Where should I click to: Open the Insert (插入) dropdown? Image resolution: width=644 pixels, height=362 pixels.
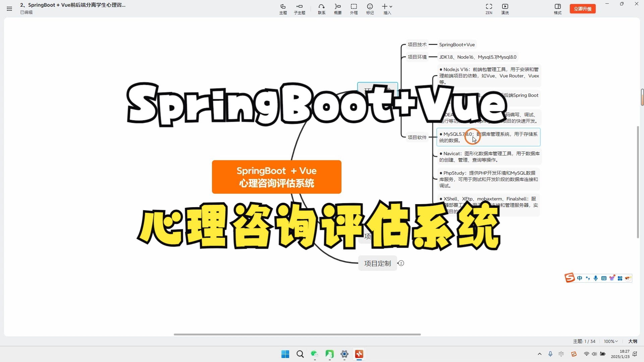tap(387, 9)
